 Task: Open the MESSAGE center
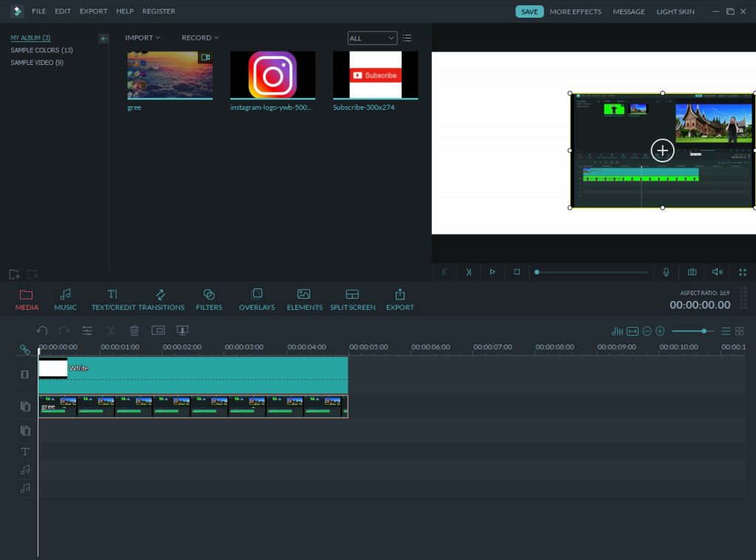pyautogui.click(x=629, y=12)
